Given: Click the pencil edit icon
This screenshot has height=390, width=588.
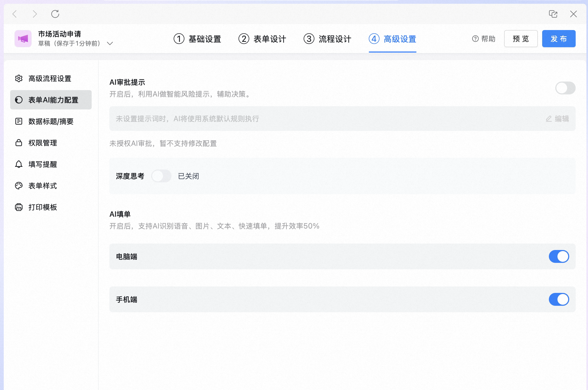Looking at the screenshot, I should 549,119.
